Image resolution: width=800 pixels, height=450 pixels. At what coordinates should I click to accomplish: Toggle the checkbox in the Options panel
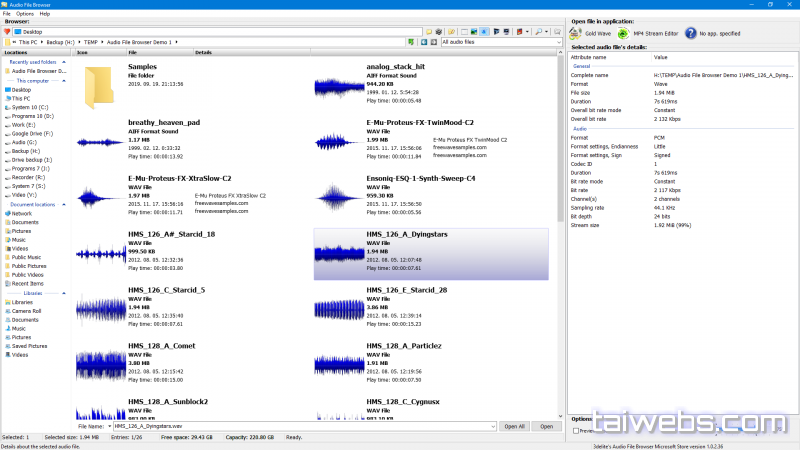tap(575, 430)
